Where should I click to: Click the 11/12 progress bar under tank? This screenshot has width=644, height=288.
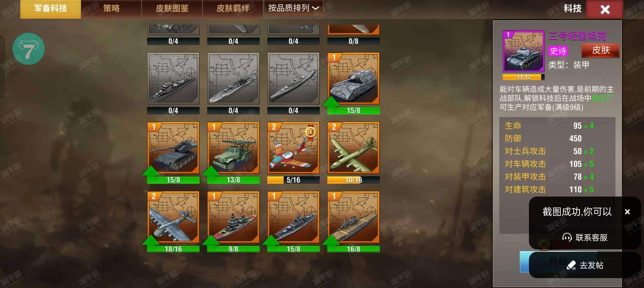523,77
